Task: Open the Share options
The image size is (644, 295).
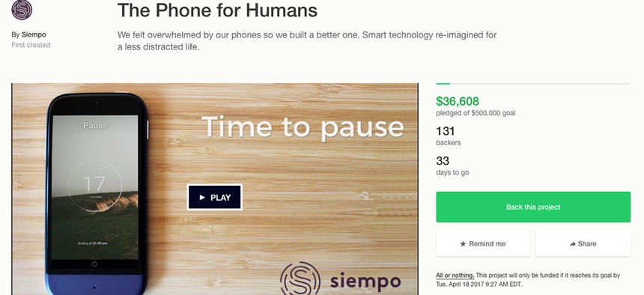Action: click(x=583, y=243)
